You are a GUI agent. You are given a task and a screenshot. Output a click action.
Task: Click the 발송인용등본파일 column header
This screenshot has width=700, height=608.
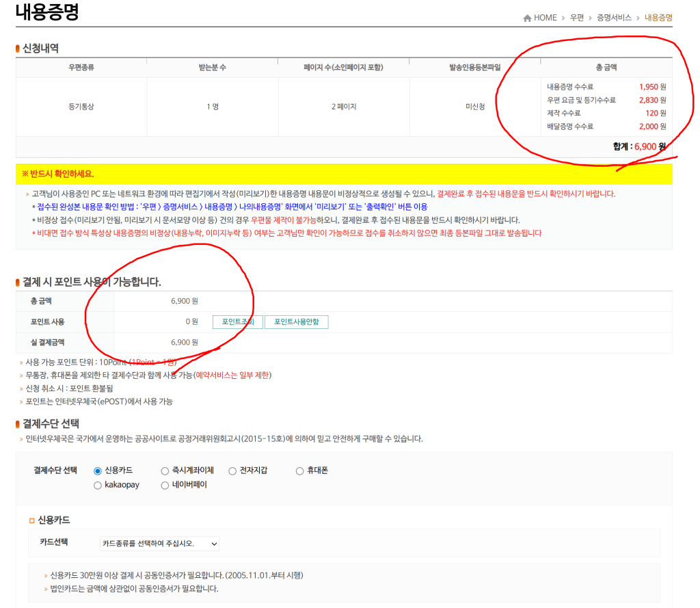coord(475,68)
